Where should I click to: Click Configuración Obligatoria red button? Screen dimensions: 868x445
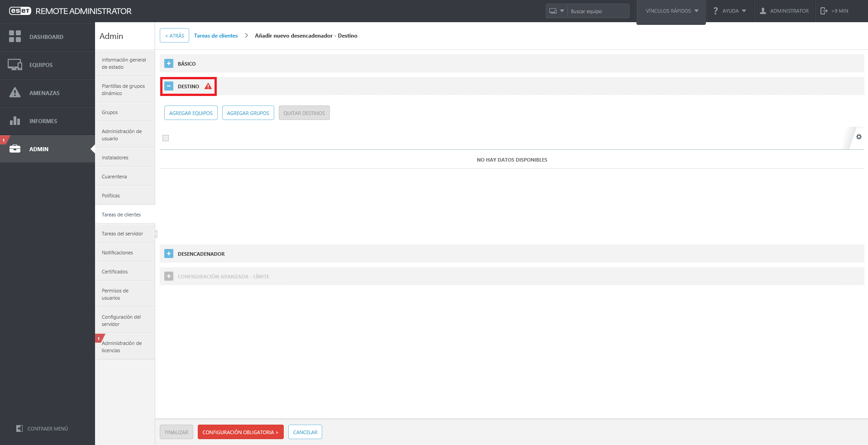pos(241,432)
